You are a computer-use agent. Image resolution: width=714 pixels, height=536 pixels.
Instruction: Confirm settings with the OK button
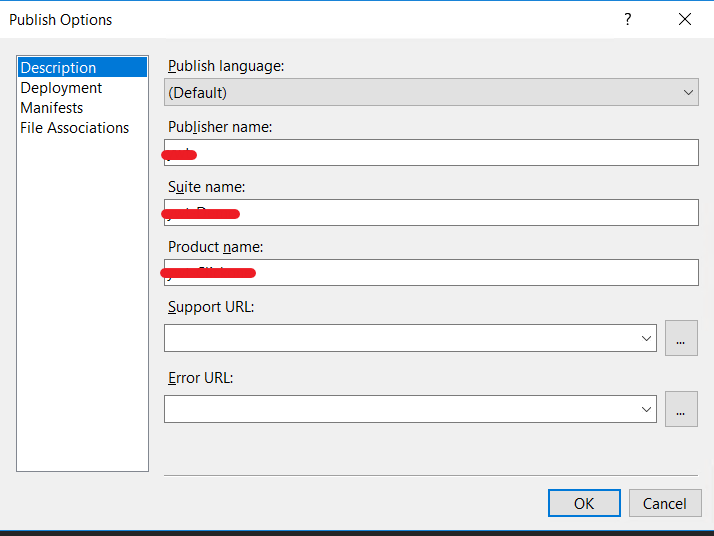click(x=584, y=503)
